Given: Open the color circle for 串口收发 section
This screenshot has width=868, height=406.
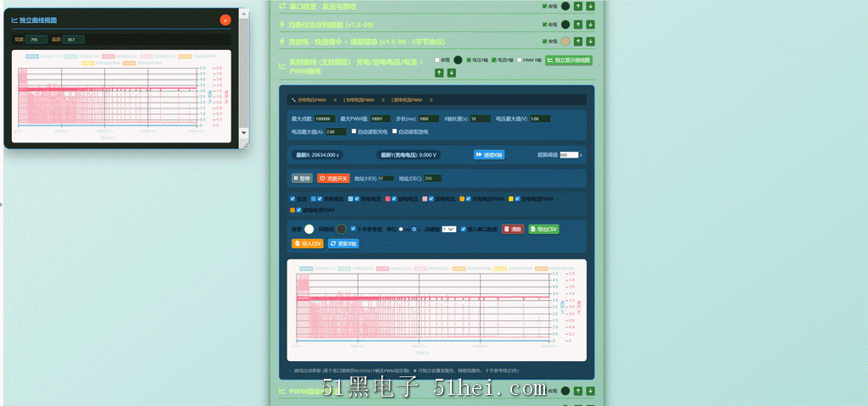Looking at the screenshot, I should [x=565, y=6].
